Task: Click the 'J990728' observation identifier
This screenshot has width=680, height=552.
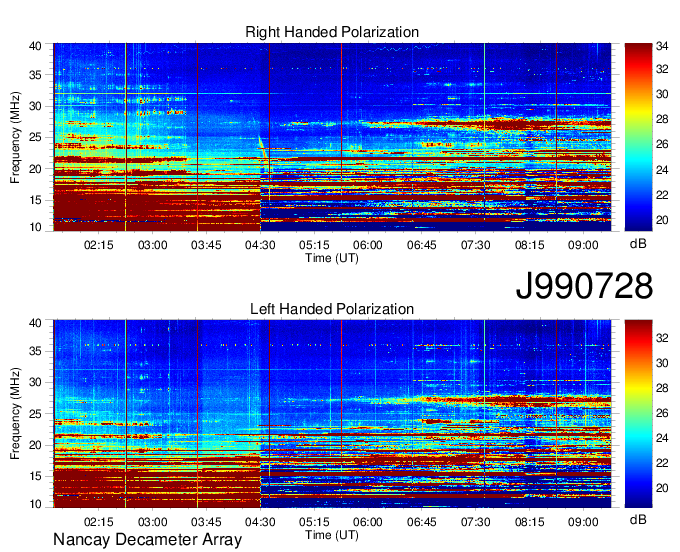Action: 584,286
